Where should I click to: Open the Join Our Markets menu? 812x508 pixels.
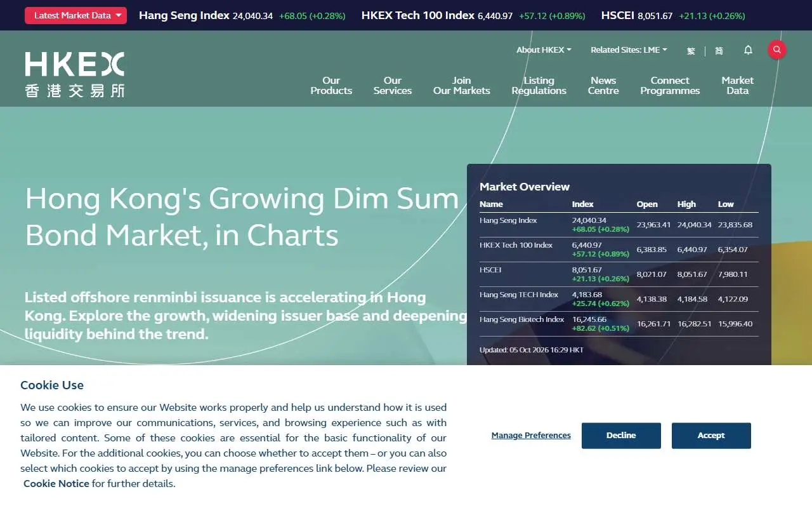(x=461, y=86)
